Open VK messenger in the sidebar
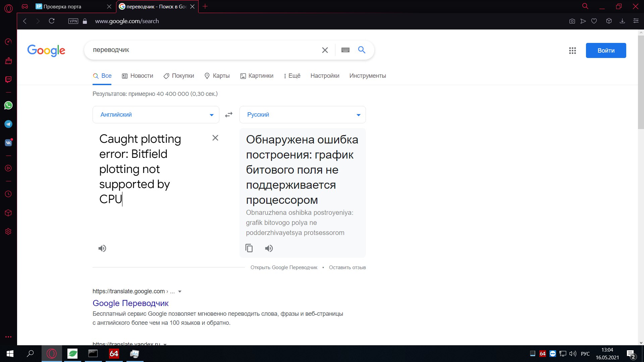 [x=8, y=143]
